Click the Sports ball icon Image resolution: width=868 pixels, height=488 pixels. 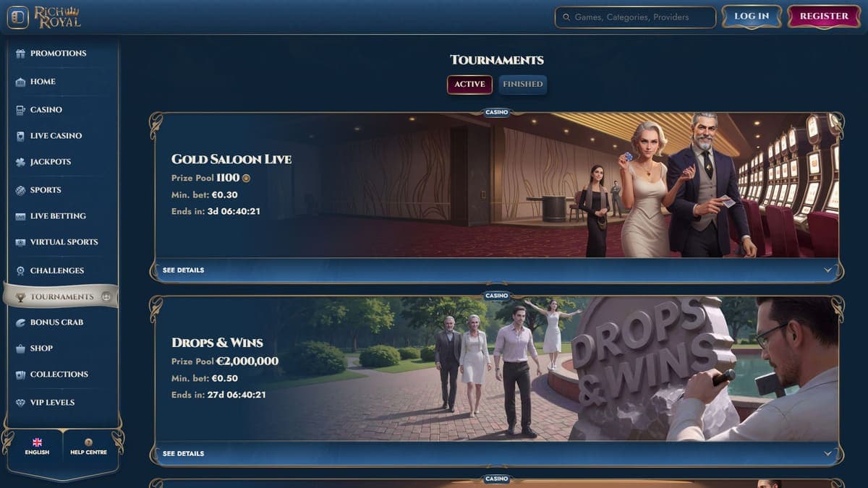click(x=20, y=190)
